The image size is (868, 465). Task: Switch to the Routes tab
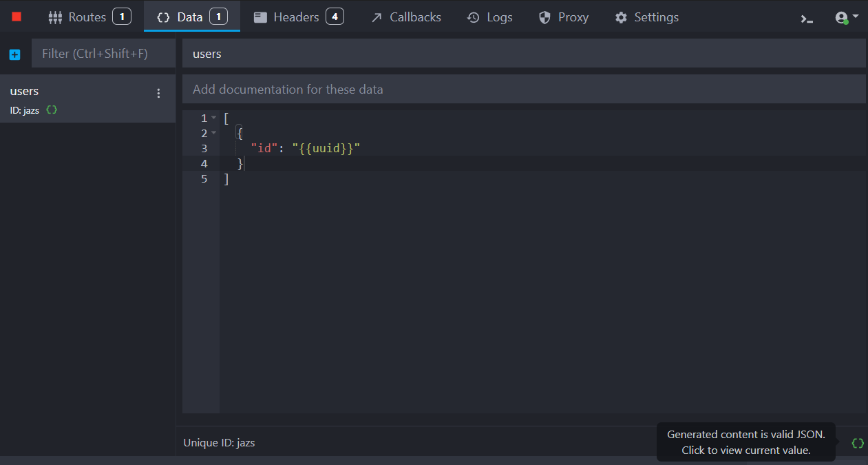[x=89, y=17]
